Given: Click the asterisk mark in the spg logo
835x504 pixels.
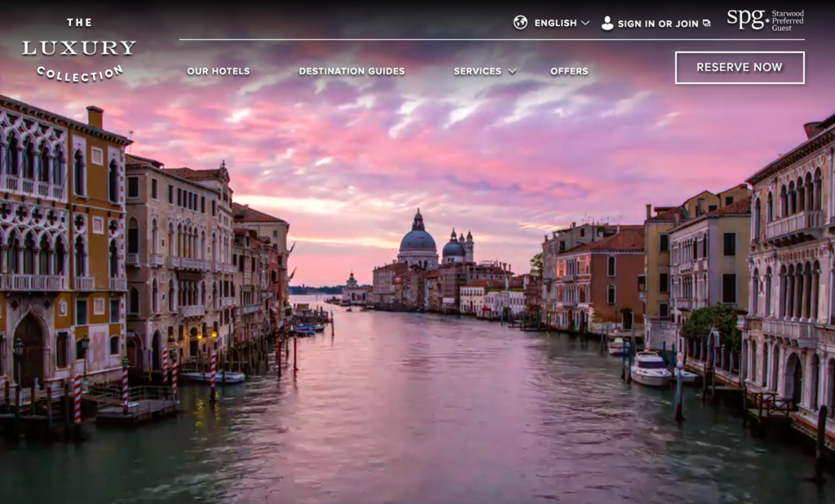Looking at the screenshot, I should [767, 20].
